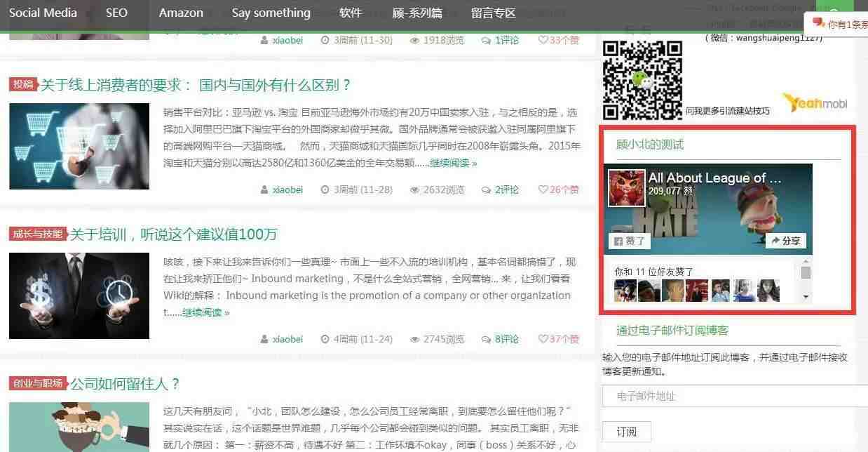This screenshot has width=868, height=452.
Task: Click the 2632浏览 view count
Action: pyautogui.click(x=437, y=190)
